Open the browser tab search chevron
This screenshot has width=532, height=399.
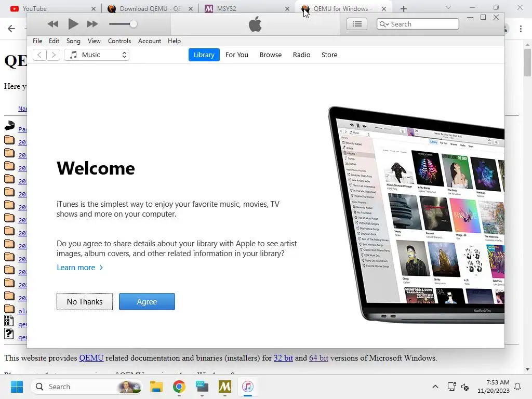(448, 7)
